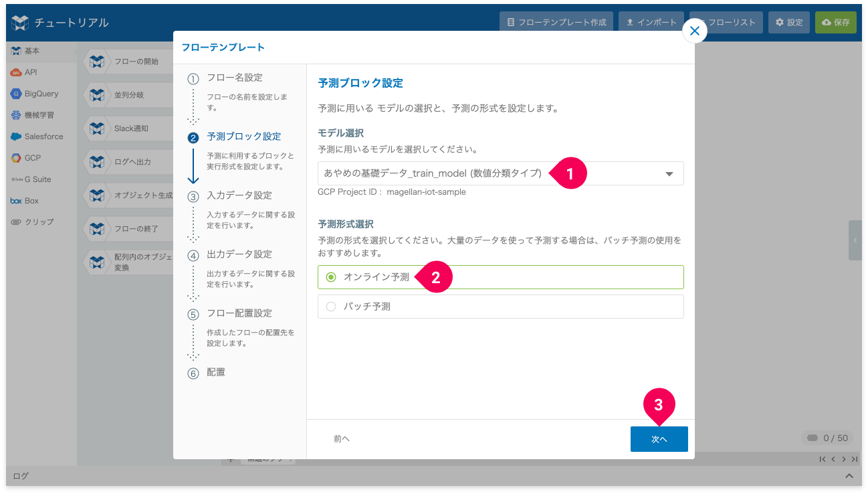868x494 pixels.
Task: Select 機械学習 category in sidebar
Action: (41, 115)
